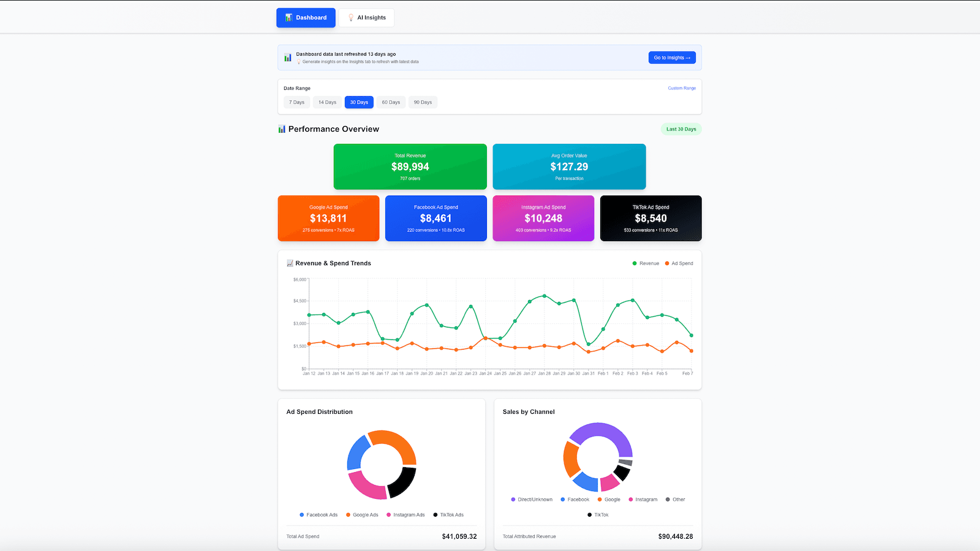The image size is (980, 551).
Task: Open the AI Insights tab
Action: pos(366,18)
